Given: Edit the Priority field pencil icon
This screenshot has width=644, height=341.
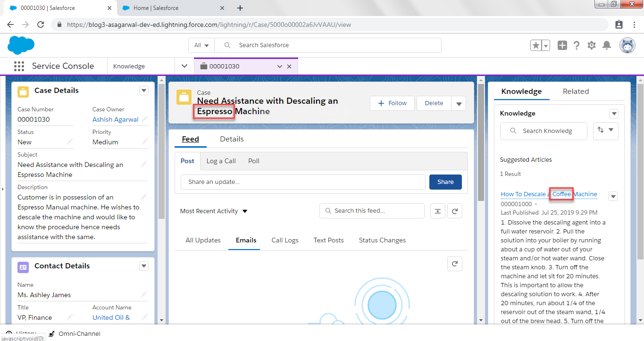Looking at the screenshot, I should point(144,141).
